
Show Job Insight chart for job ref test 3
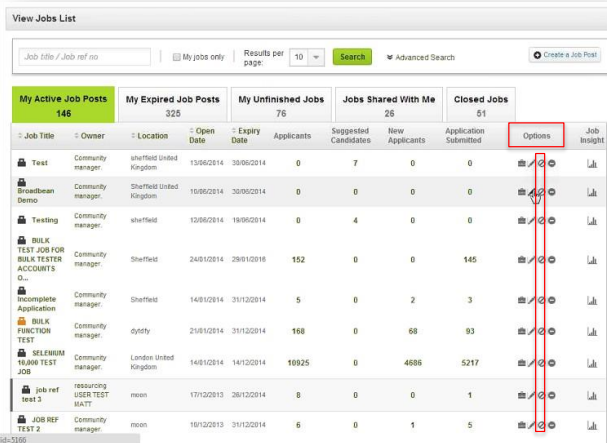[592, 395]
